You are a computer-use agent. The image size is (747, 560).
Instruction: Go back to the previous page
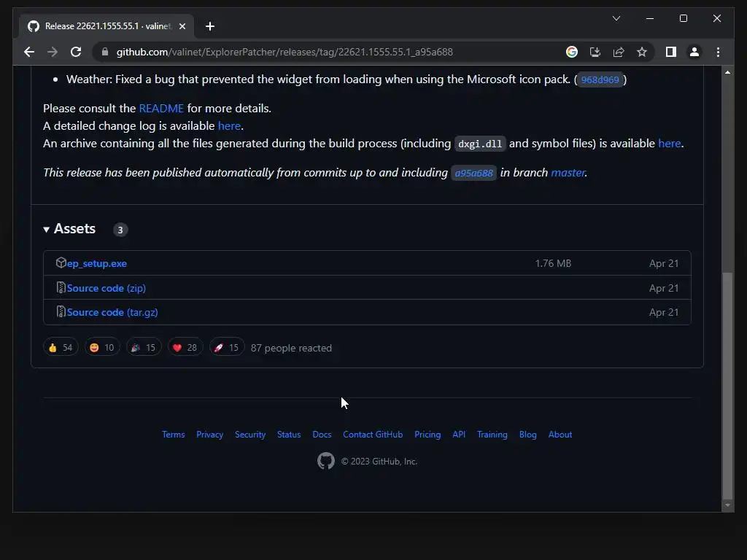(x=29, y=52)
